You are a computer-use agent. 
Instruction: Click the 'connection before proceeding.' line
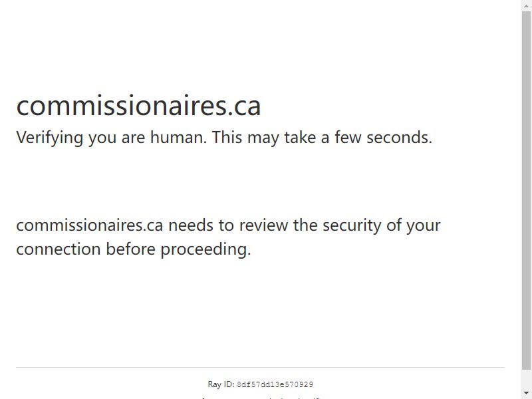click(x=134, y=249)
